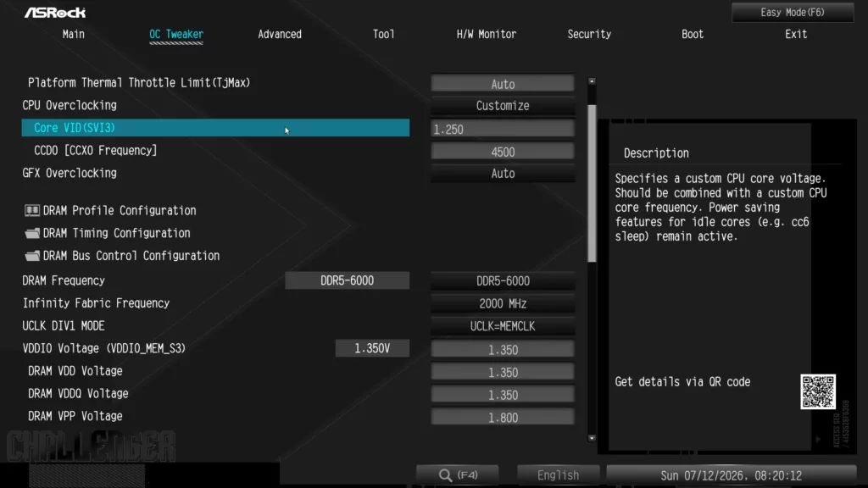Viewport: 868px width, 488px height.
Task: Select the DRAM VDDQ Voltage label
Action: point(78,394)
